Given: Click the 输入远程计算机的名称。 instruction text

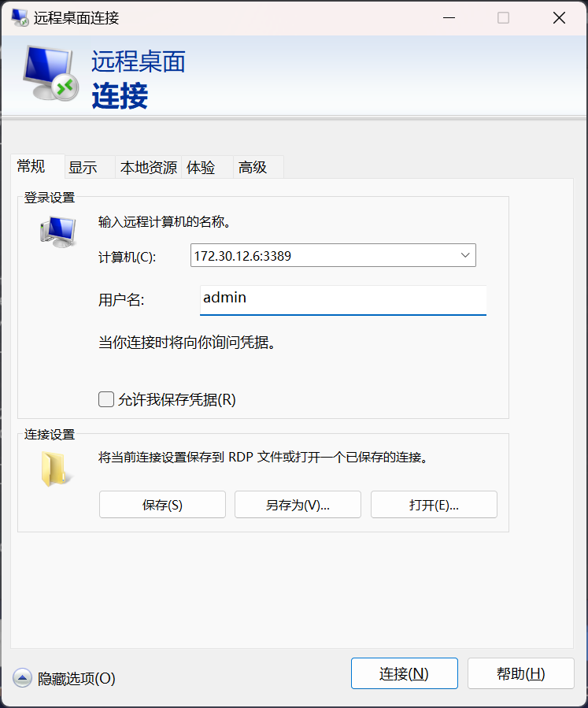Looking at the screenshot, I should pos(165,222).
